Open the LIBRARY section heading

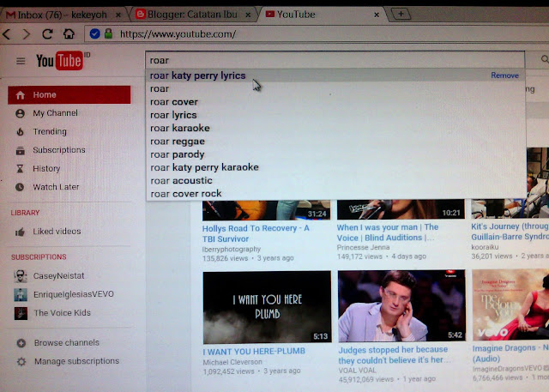[x=25, y=213]
